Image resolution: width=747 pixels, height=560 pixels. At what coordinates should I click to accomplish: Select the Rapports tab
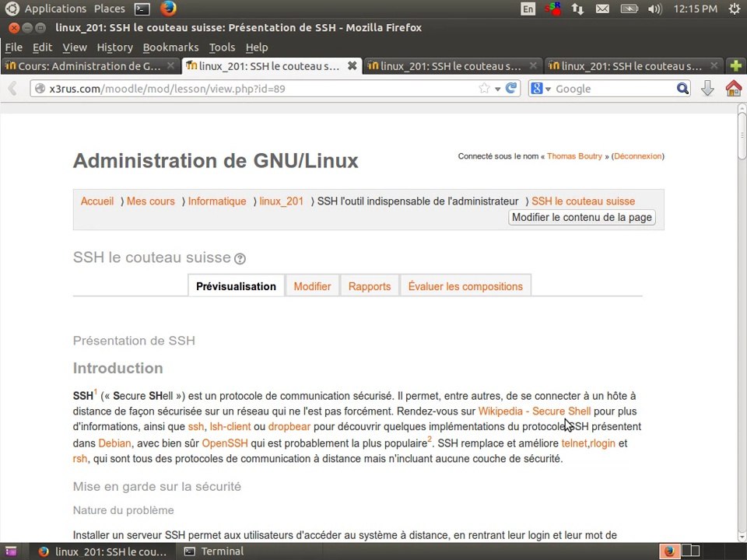369,285
